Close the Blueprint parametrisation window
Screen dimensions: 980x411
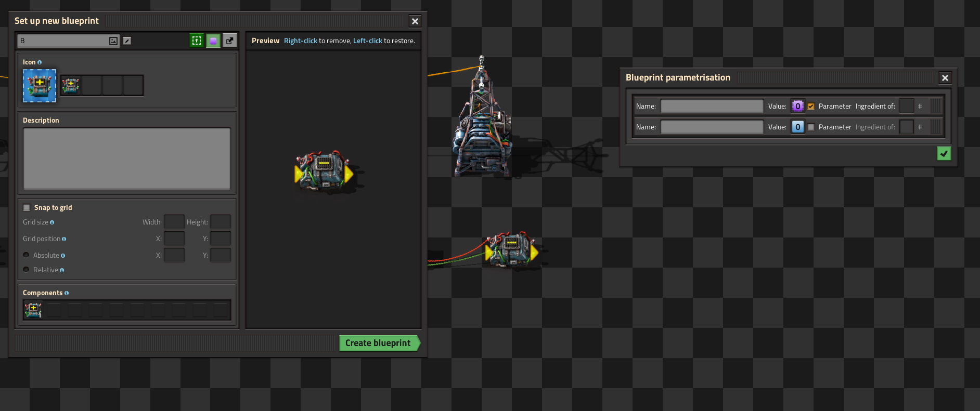click(x=945, y=78)
